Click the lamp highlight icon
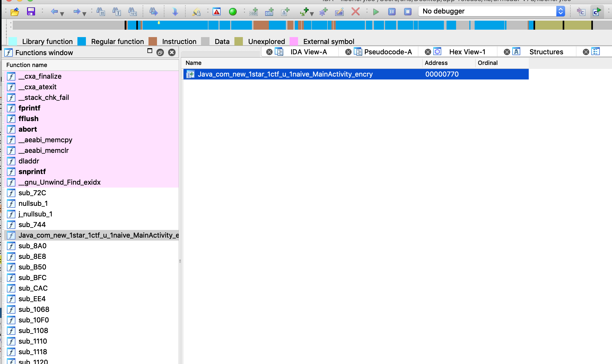 pos(196,12)
